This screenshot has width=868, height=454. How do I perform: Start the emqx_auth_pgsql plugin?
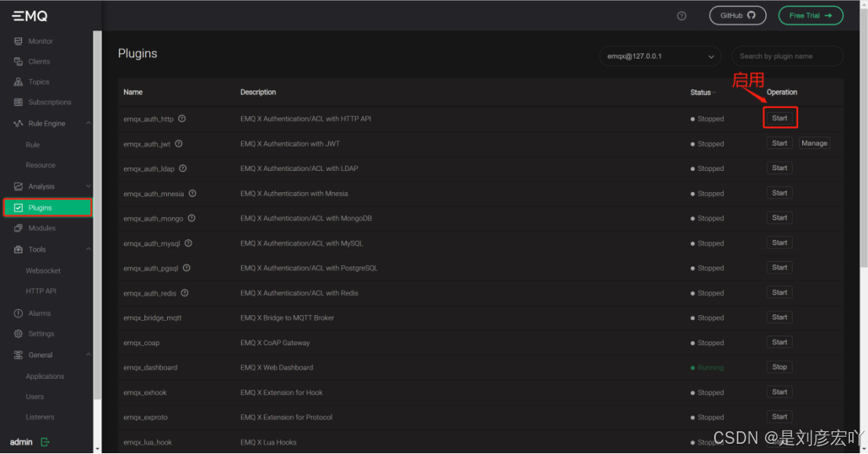pyautogui.click(x=779, y=267)
